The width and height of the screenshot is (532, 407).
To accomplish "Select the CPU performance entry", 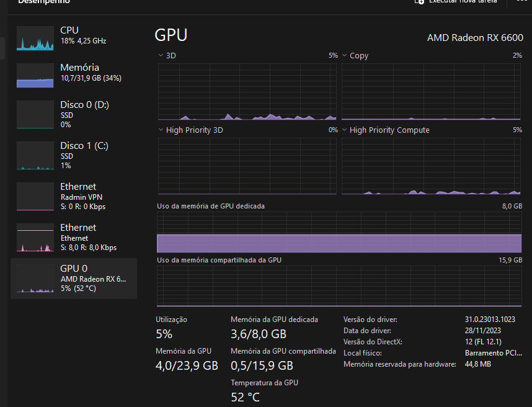I will coord(74,38).
